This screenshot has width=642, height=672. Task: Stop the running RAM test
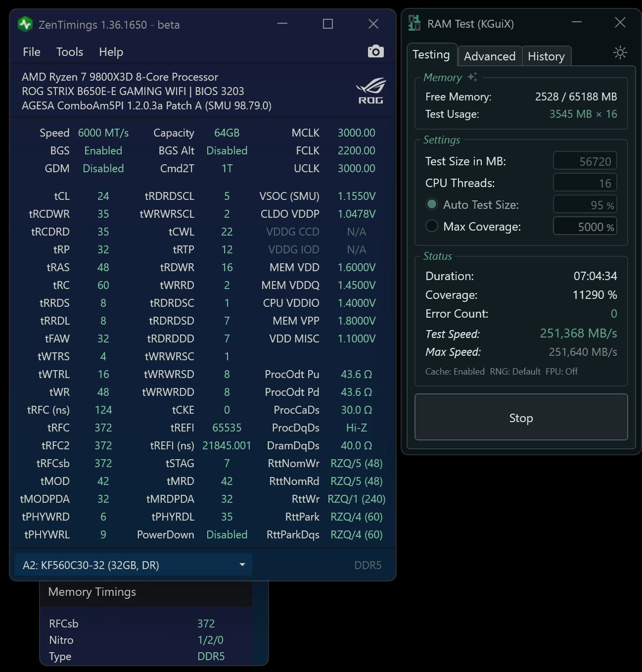(521, 417)
